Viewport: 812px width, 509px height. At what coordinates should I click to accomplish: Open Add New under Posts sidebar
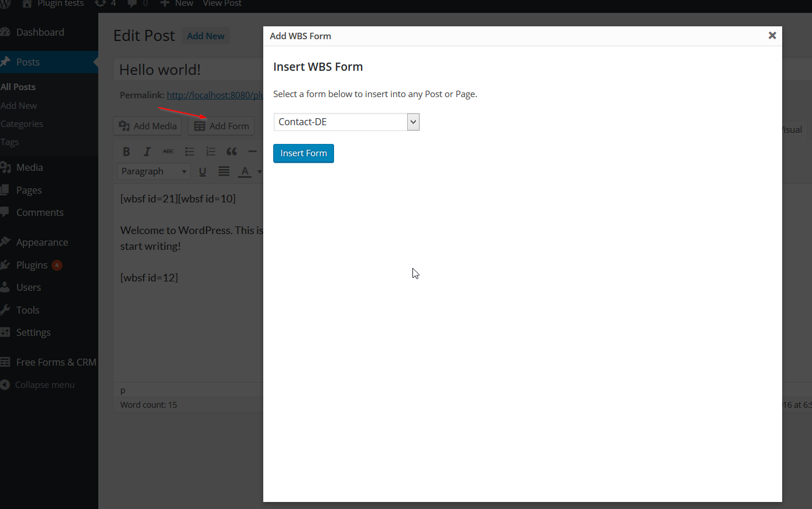[x=19, y=105]
